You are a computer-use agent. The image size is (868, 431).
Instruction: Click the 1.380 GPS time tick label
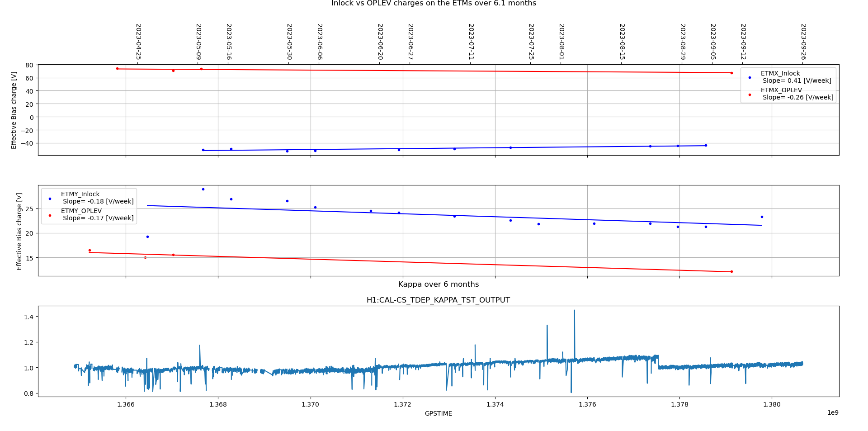click(x=772, y=404)
